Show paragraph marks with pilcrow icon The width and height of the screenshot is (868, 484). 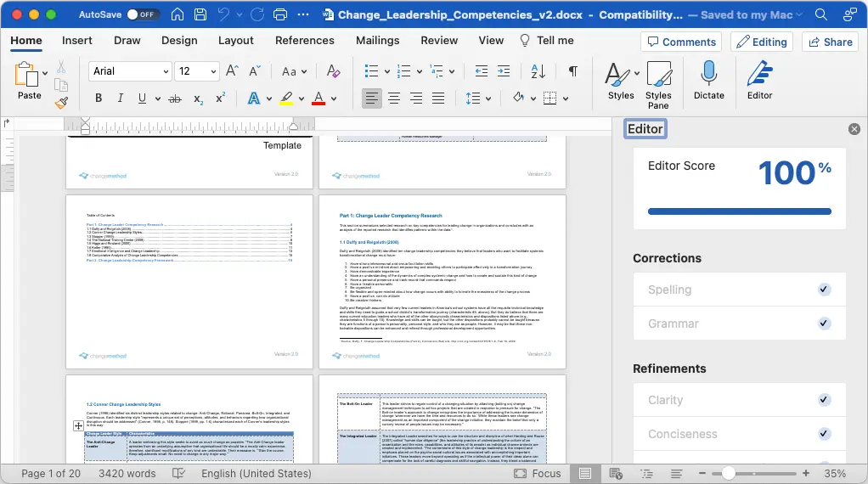[573, 70]
